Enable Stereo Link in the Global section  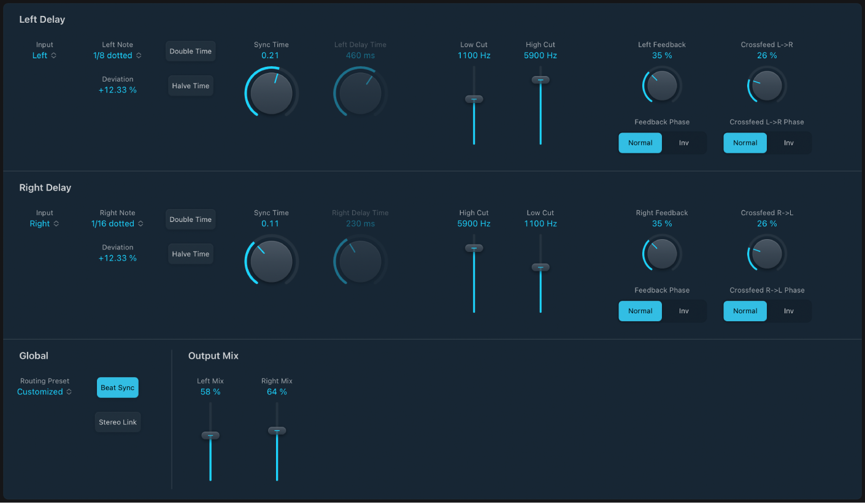tap(117, 421)
